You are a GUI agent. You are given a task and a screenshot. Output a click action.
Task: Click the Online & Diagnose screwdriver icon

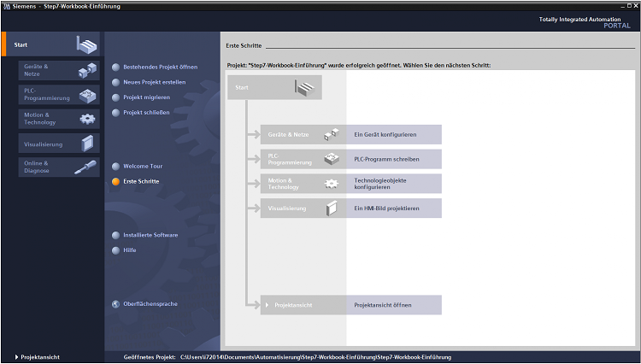pyautogui.click(x=86, y=167)
